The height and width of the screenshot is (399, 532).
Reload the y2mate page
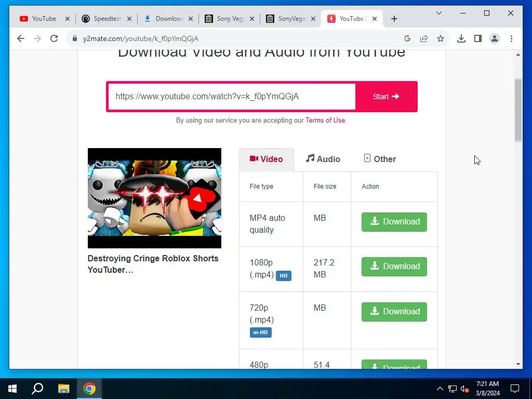[x=54, y=38]
